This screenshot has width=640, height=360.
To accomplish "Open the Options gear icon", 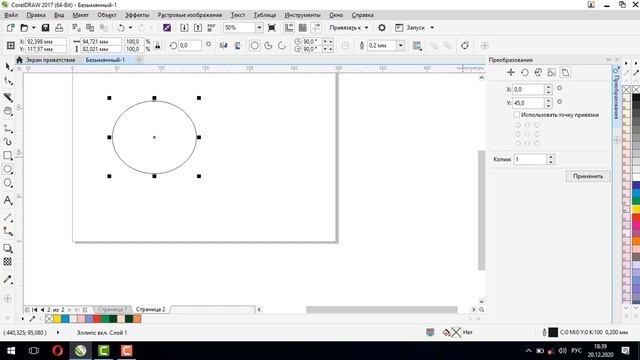I will [382, 28].
